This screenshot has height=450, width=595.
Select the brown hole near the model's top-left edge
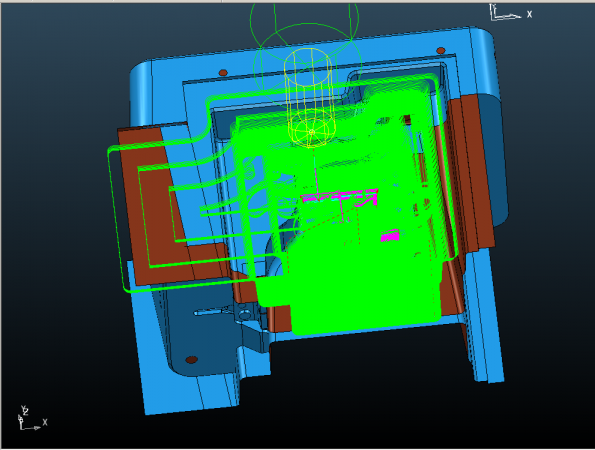tap(223, 72)
